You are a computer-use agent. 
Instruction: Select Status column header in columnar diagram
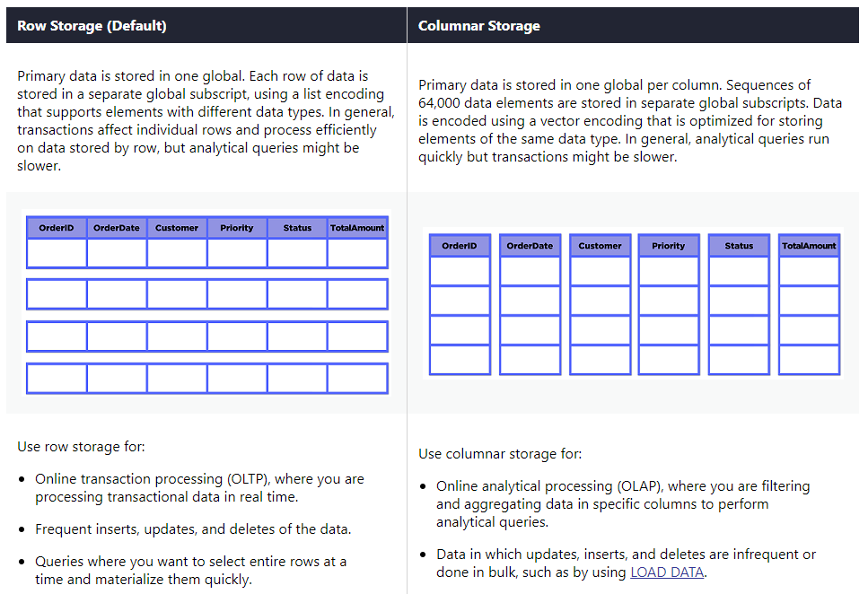pos(739,246)
